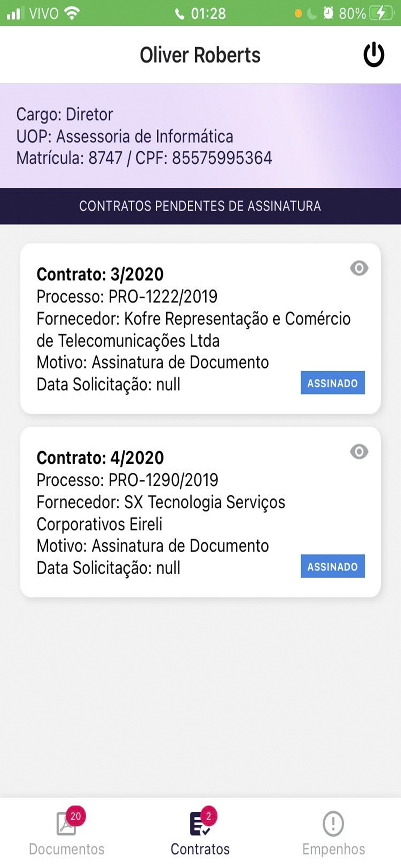Tap Contratos Pendentes de Assinatura header
The height and width of the screenshot is (868, 401).
pos(200,206)
